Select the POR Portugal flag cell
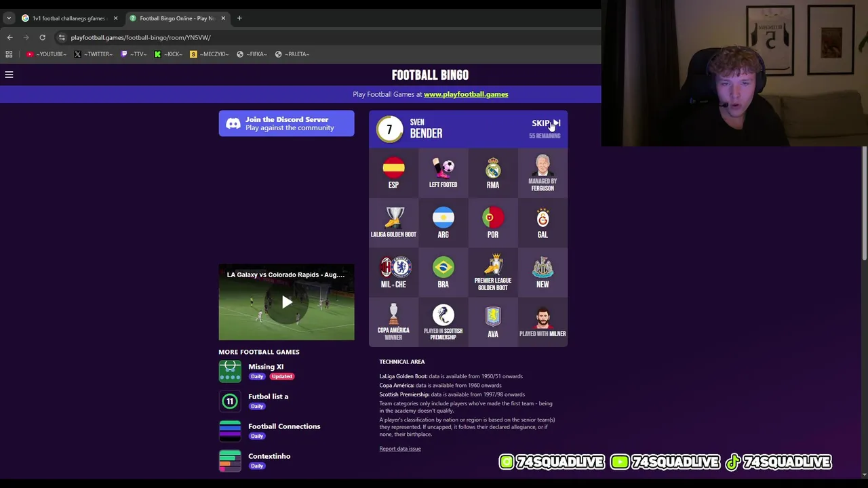This screenshot has width=868, height=488. 493,222
